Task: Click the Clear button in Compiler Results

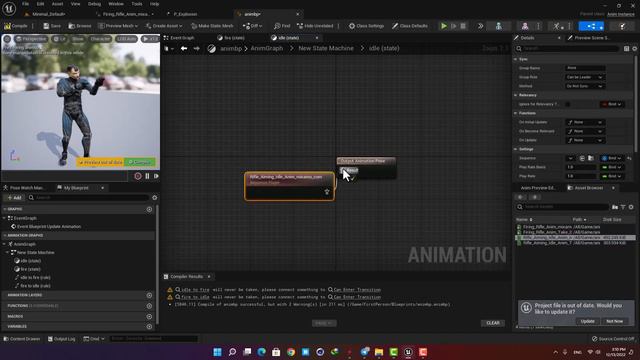Action: [493, 323]
